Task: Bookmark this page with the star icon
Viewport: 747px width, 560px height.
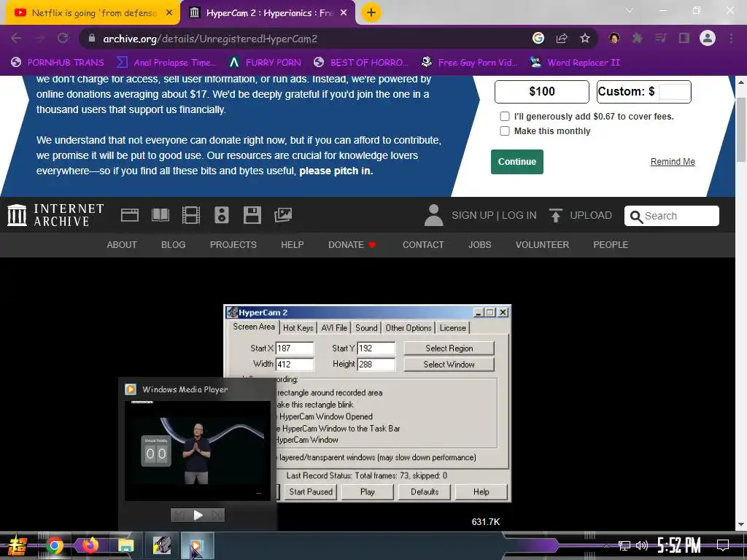Action: 585,38
